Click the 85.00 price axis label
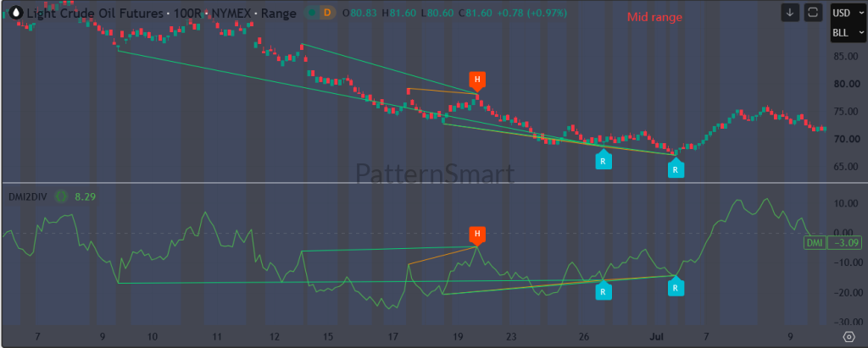The width and height of the screenshot is (868, 348). coord(845,57)
